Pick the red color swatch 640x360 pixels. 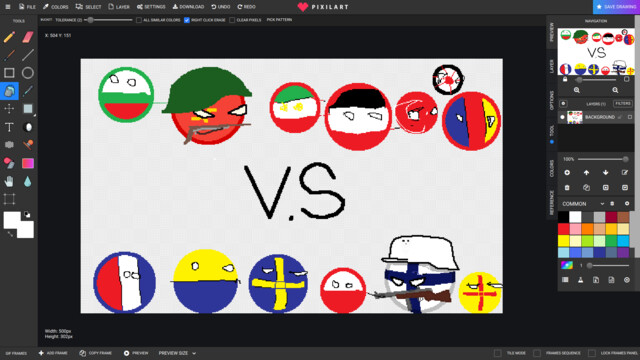[x=563, y=229]
